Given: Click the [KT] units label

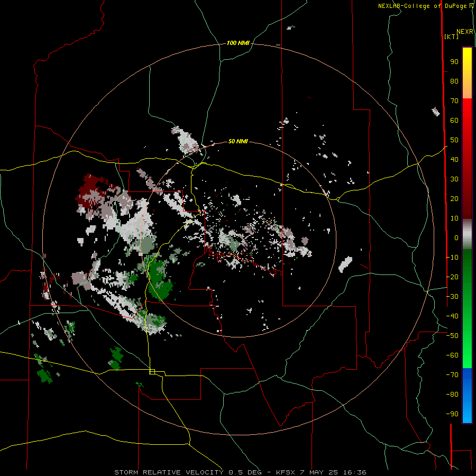Looking at the screenshot, I should pyautogui.click(x=452, y=36).
